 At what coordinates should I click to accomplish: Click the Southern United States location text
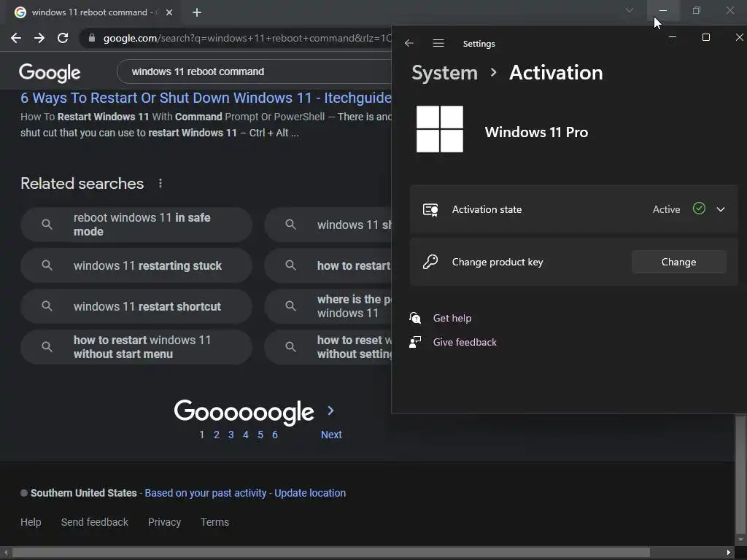tap(83, 493)
